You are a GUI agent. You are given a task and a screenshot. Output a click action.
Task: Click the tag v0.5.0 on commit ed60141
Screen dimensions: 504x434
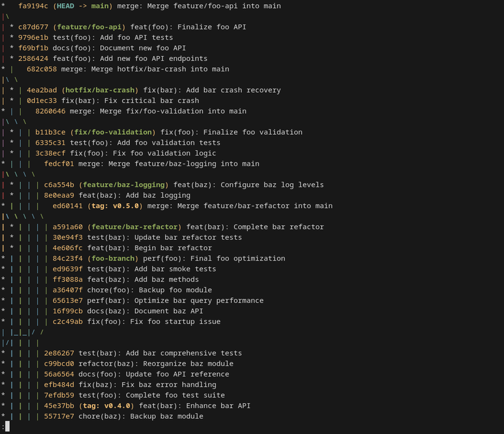115,206
